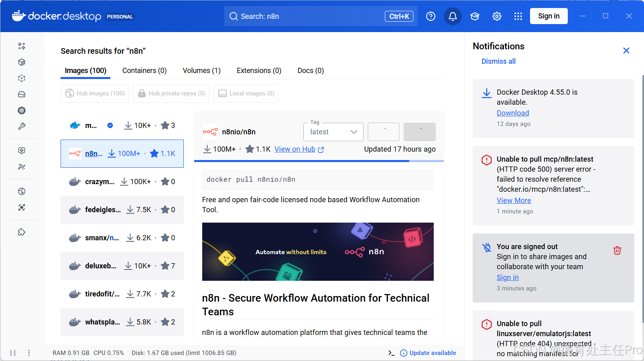Viewport: 644px width, 361px height.
Task: Open the terminal icon in status bar
Action: (391, 353)
